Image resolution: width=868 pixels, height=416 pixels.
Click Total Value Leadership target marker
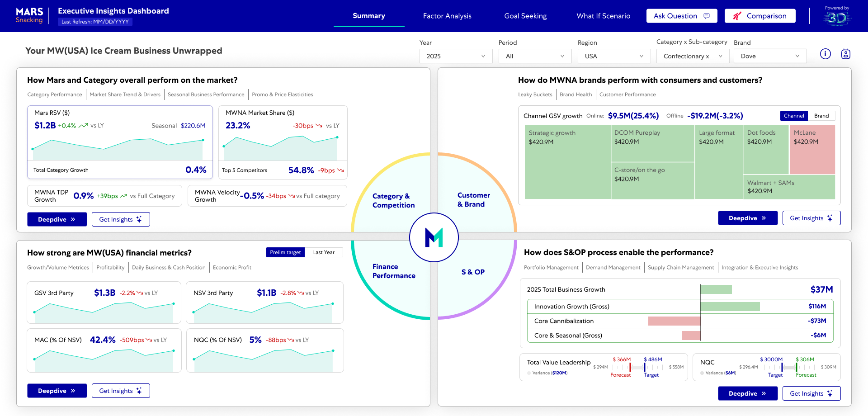click(x=645, y=367)
